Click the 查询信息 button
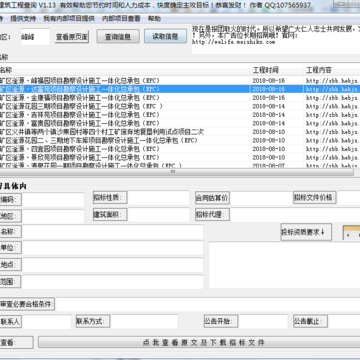Screen dimensions: 360x360 (x=118, y=37)
